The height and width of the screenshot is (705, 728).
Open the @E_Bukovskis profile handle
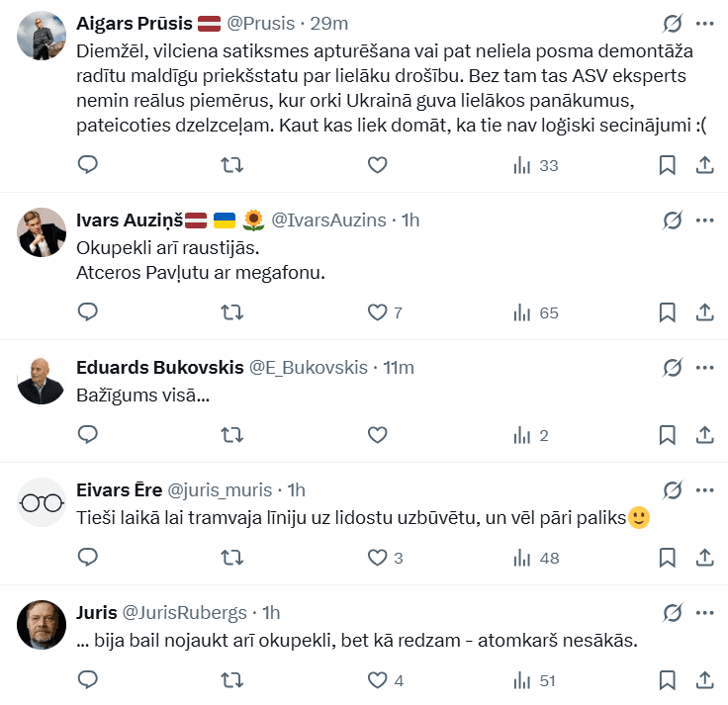point(308,368)
